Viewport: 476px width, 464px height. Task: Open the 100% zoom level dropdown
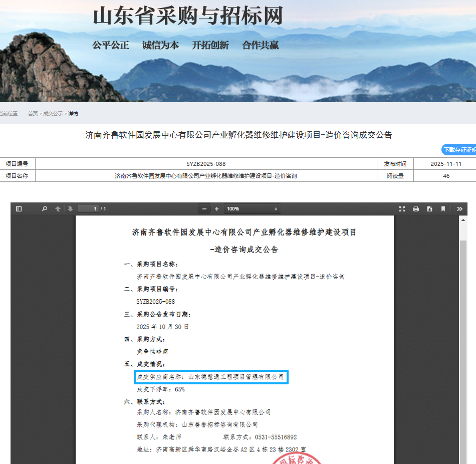click(x=252, y=208)
